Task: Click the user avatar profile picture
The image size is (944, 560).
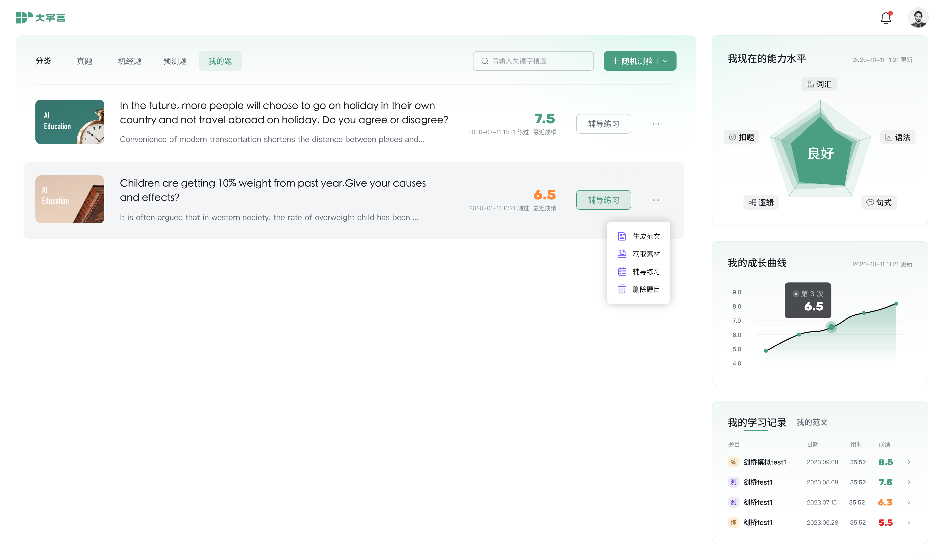Action: (x=918, y=18)
